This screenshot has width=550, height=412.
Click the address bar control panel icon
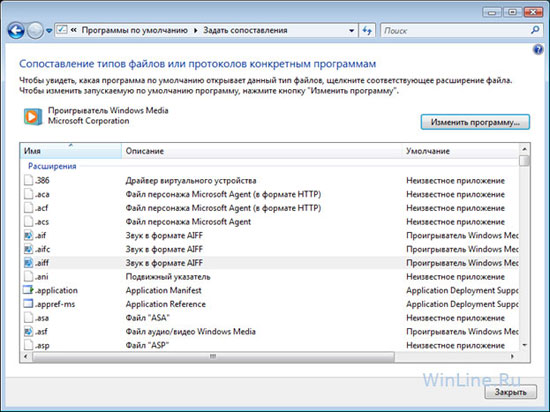click(62, 30)
